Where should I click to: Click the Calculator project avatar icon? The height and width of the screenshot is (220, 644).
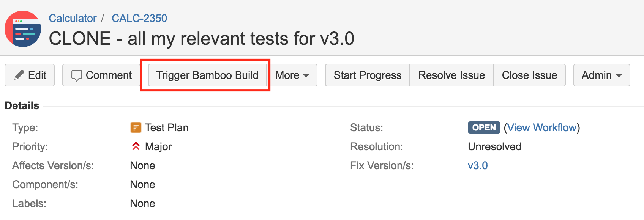coord(23,29)
